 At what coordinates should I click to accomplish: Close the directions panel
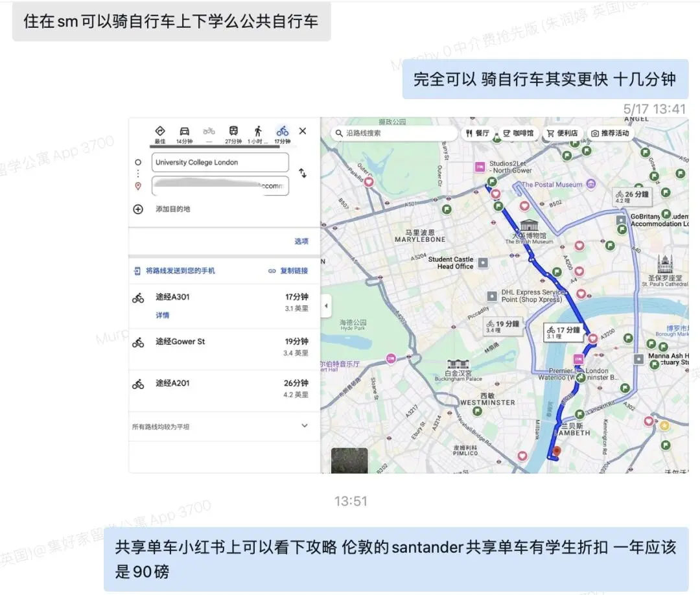pyautogui.click(x=303, y=131)
